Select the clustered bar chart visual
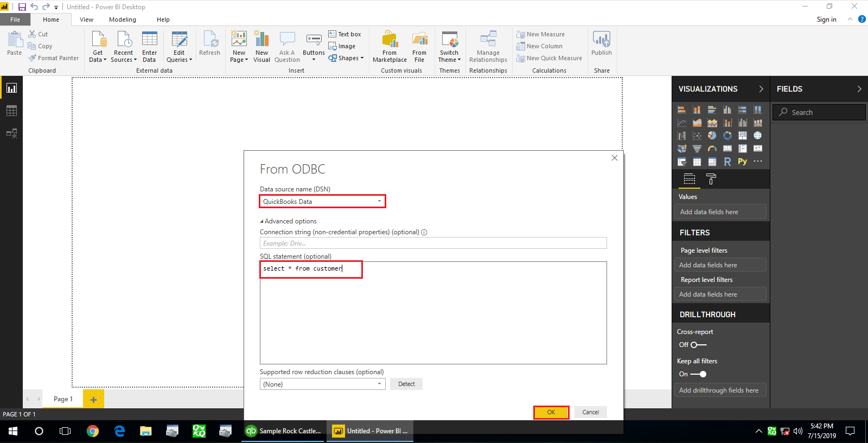This screenshot has width=868, height=443. 712,110
